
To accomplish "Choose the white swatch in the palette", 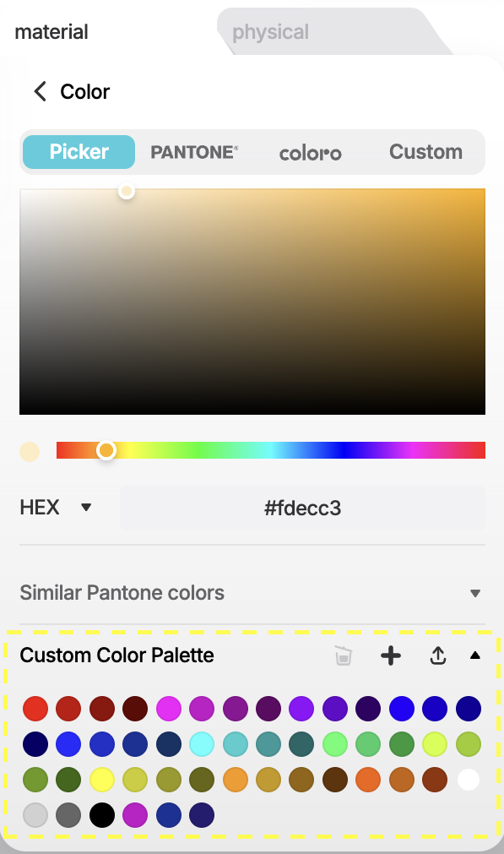I will click(469, 779).
